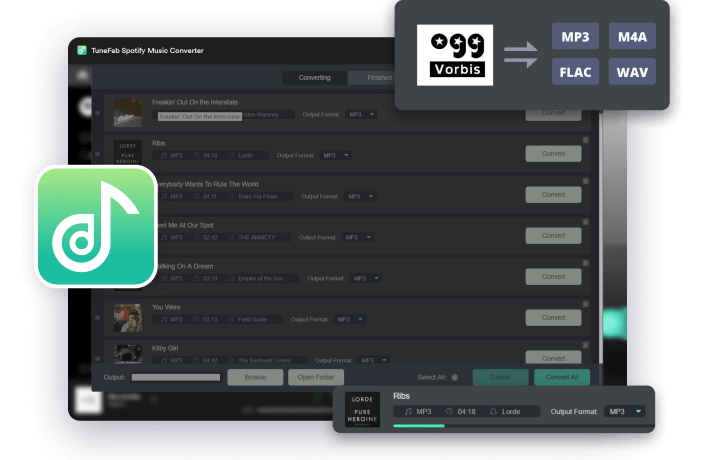Remove Ribs track using its row X icon
The height and width of the screenshot is (460, 710).
(x=585, y=140)
